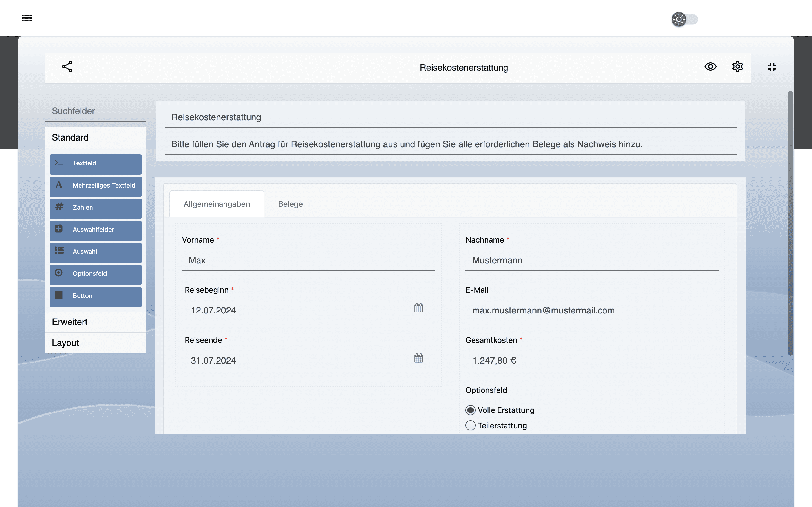
Task: Click the Mehrzeiliges Textfeld button
Action: click(x=96, y=186)
